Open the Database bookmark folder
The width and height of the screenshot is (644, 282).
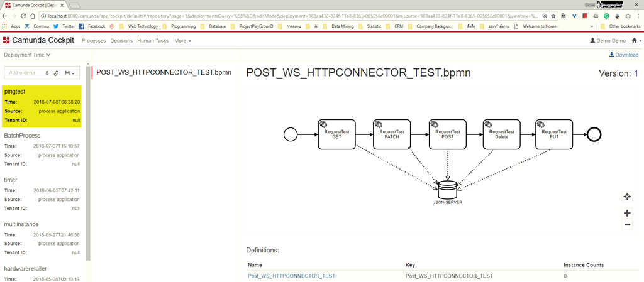pos(213,26)
